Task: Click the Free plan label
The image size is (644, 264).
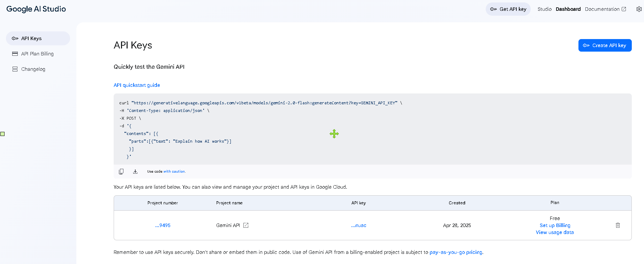Action: 555,218
